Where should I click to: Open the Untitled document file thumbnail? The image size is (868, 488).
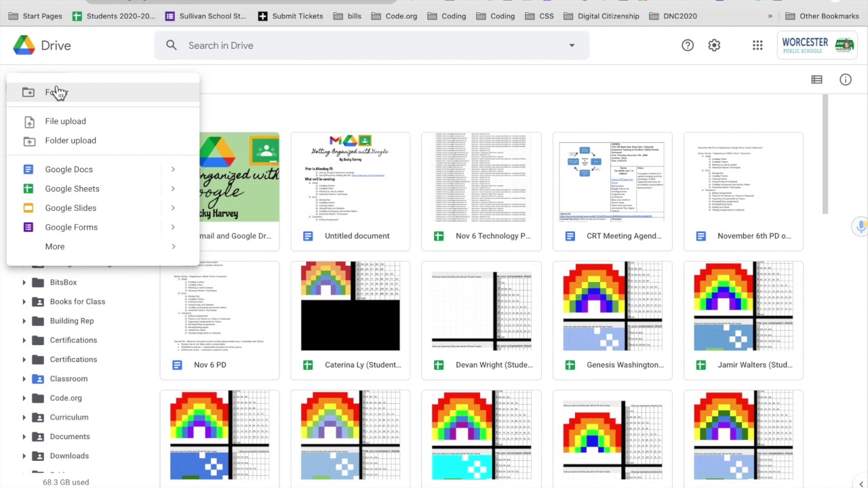pyautogui.click(x=351, y=178)
